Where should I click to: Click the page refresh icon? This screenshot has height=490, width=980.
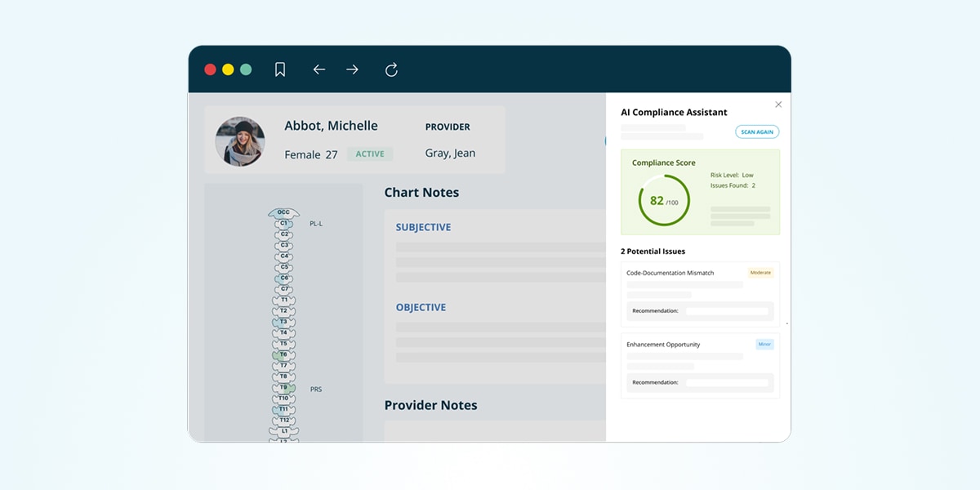[x=391, y=69]
